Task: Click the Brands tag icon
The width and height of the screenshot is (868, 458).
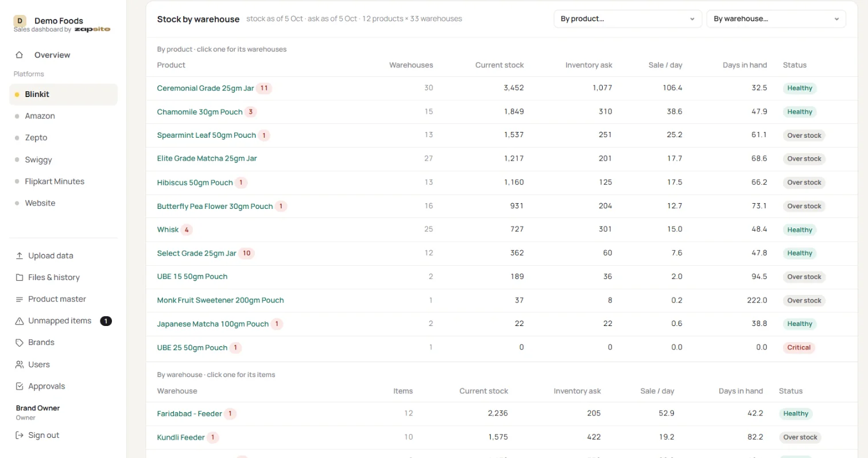Action: [x=20, y=343]
